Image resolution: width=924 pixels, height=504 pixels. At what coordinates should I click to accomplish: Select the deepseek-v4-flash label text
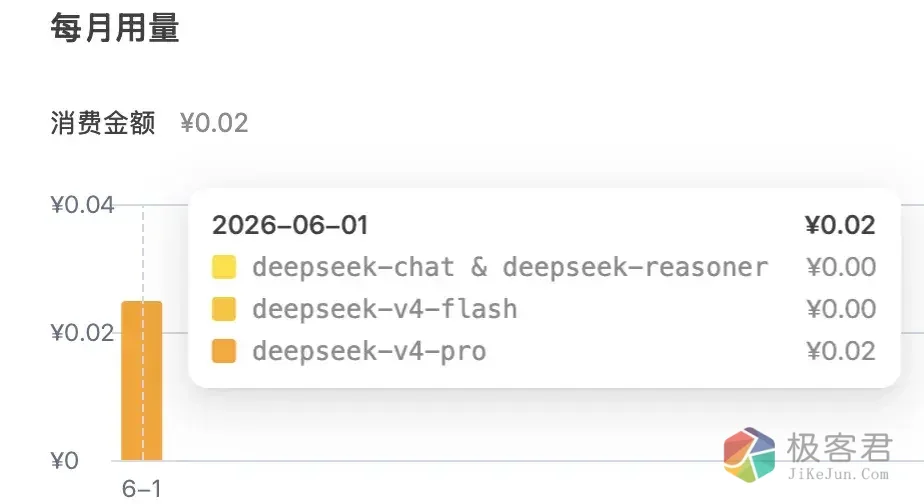(x=385, y=309)
